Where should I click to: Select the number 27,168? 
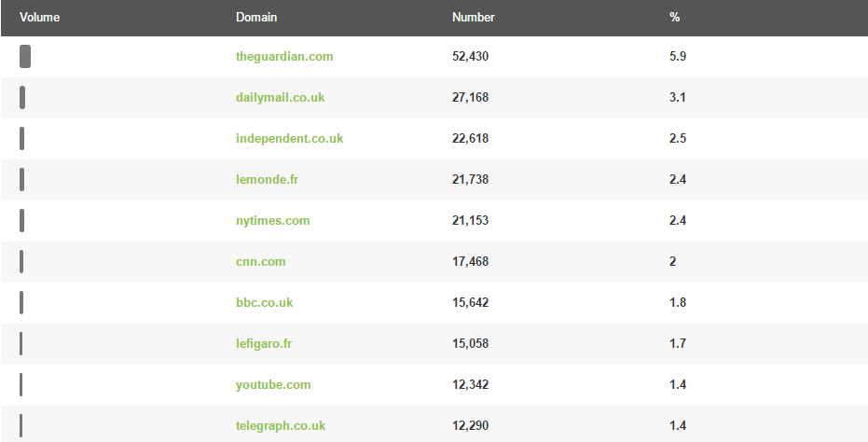[471, 98]
